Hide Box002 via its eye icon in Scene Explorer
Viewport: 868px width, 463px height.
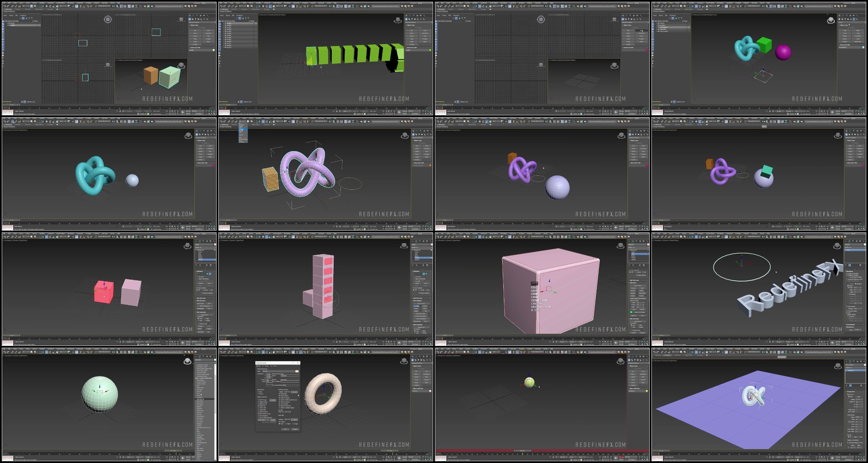pyautogui.click(x=8, y=25)
